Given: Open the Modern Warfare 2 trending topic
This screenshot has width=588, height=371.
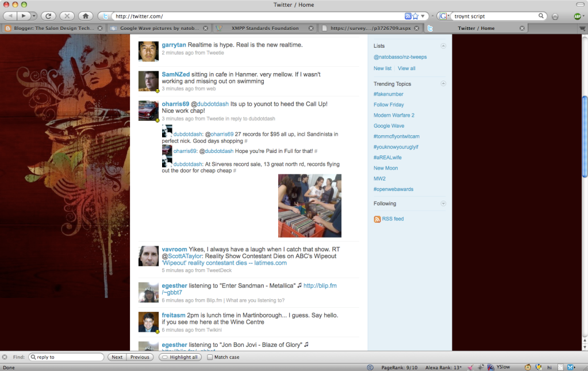Looking at the screenshot, I should pyautogui.click(x=394, y=115).
